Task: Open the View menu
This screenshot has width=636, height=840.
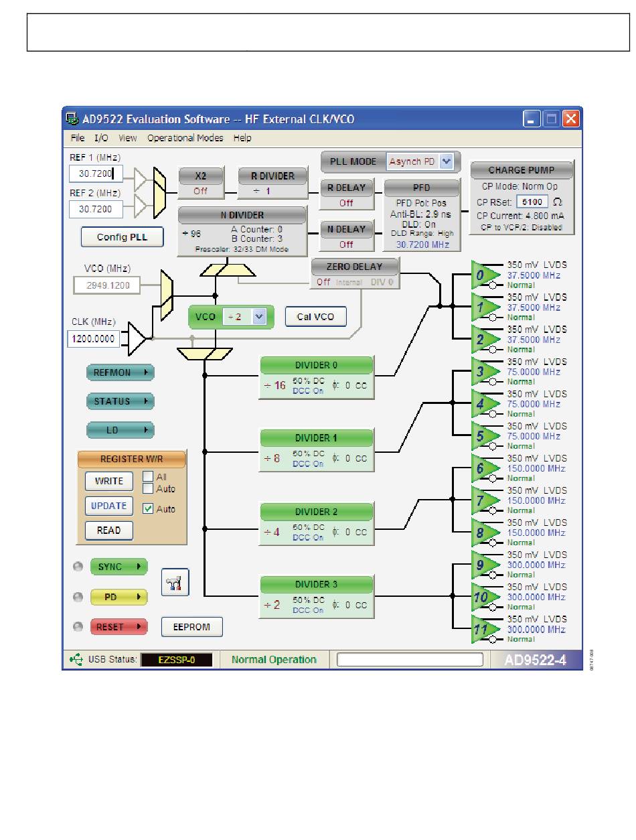Action: pos(127,138)
